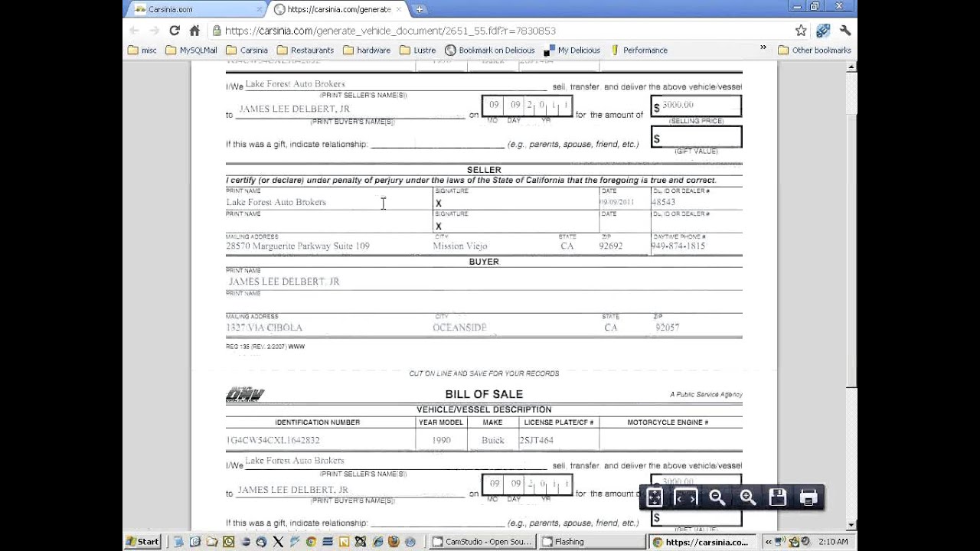This screenshot has height=551, width=980.
Task: Click the city Mission Viejo
Action: point(460,246)
